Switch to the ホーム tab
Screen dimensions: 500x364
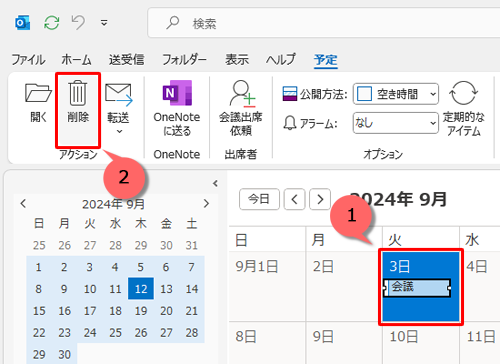point(76,60)
